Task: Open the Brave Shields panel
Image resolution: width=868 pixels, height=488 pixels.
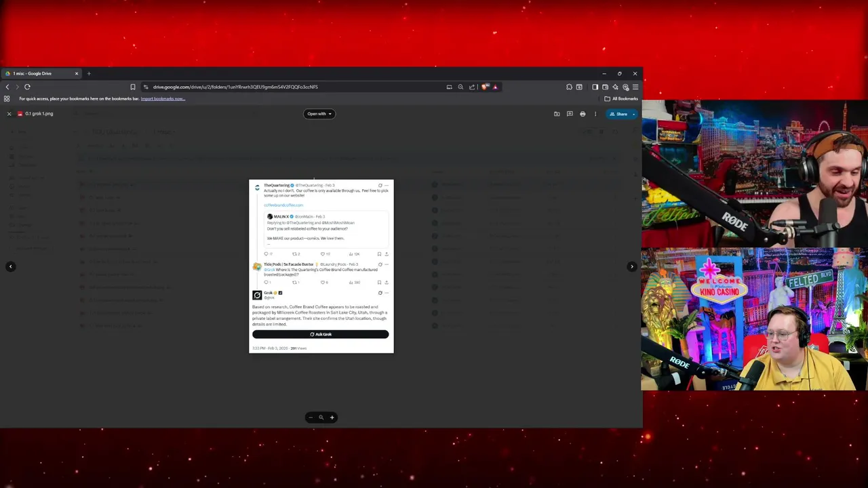Action: pyautogui.click(x=485, y=87)
